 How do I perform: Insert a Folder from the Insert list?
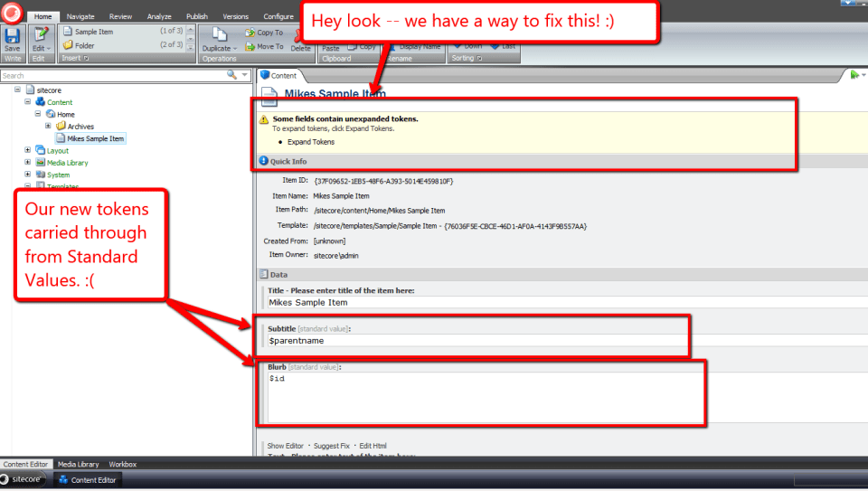(x=84, y=45)
